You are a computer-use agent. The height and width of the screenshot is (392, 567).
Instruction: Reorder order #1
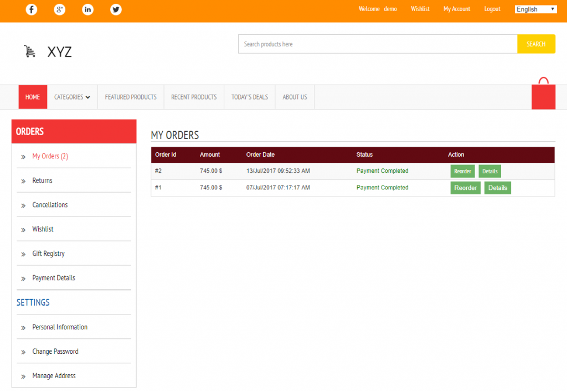click(x=465, y=188)
